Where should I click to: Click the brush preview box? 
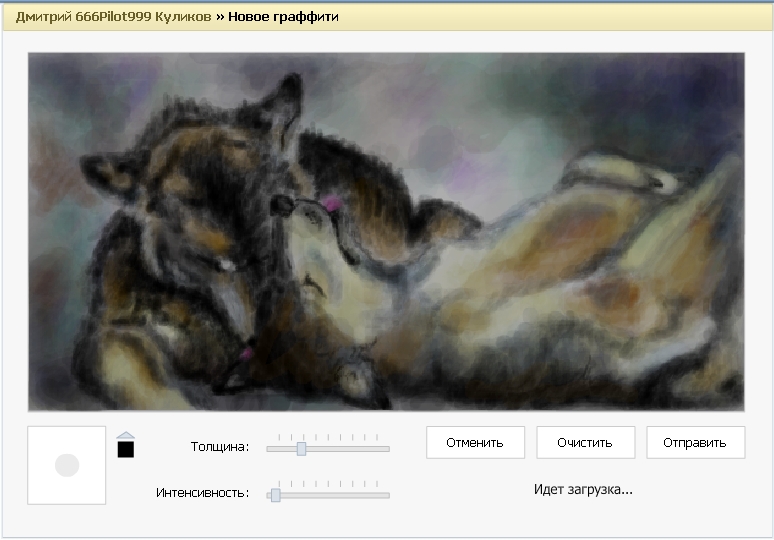click(x=67, y=465)
